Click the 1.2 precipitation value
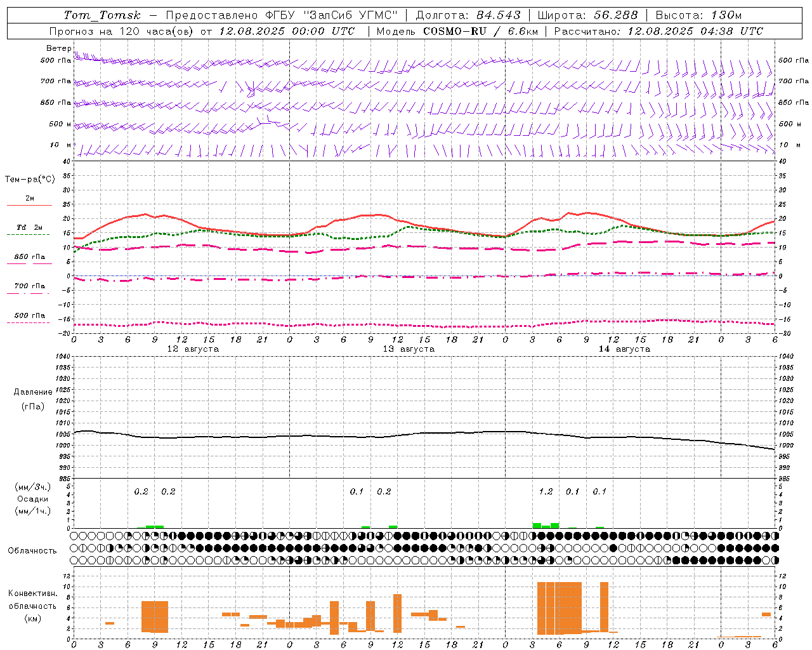812x650 pixels. [546, 491]
